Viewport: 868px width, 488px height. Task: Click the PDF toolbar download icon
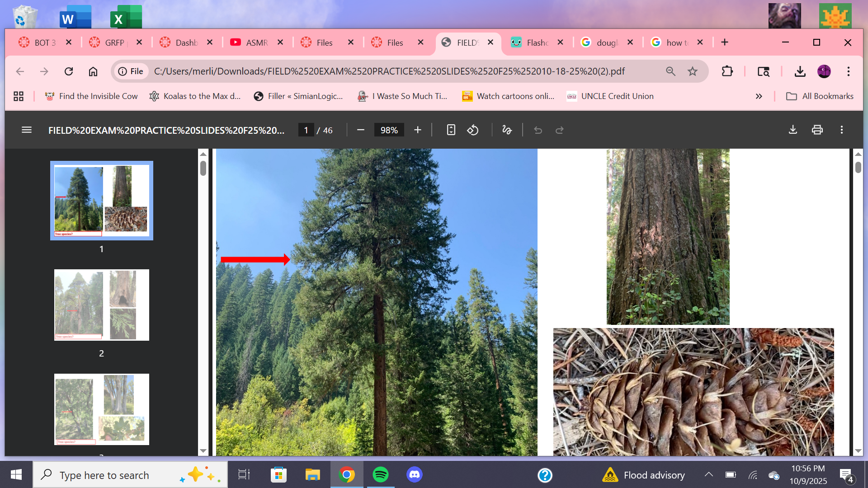[x=793, y=130]
